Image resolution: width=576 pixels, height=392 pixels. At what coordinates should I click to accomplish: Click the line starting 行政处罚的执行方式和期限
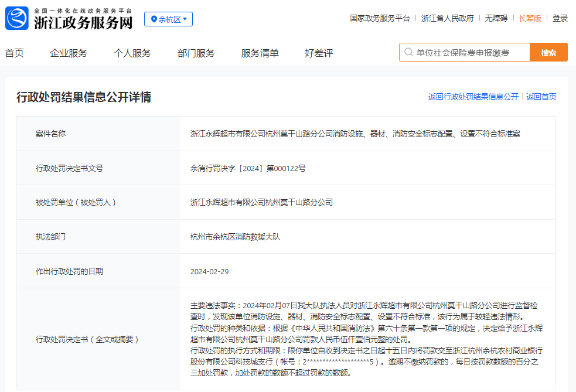click(366, 362)
